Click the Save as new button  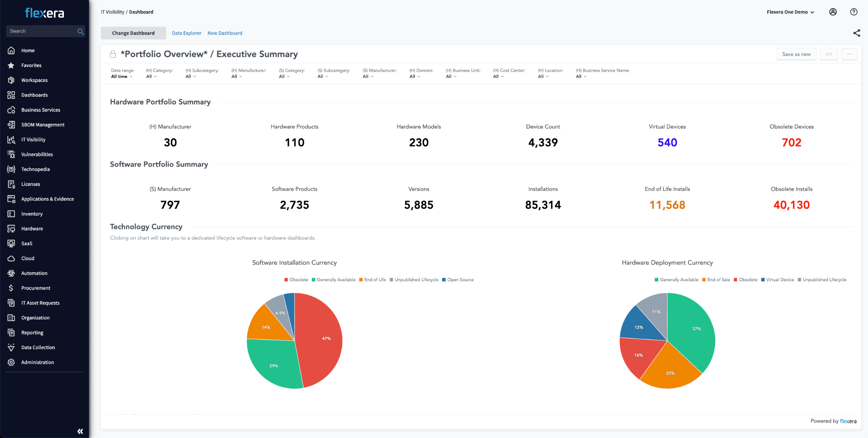click(796, 54)
